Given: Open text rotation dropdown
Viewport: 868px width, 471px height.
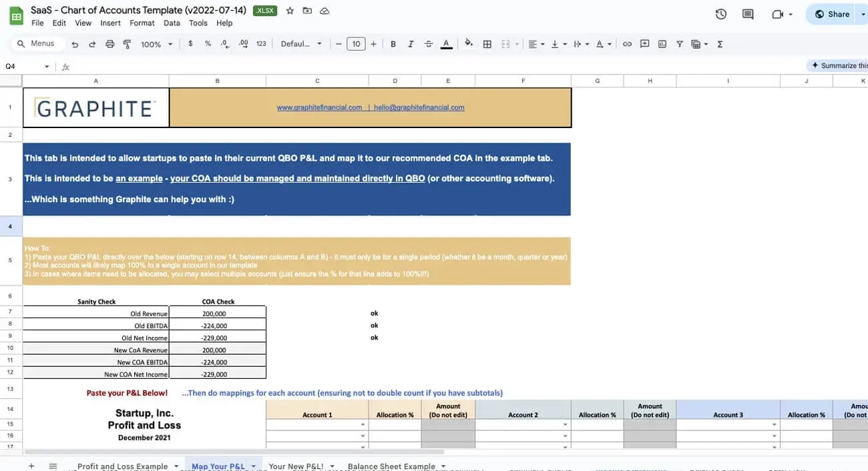Looking at the screenshot, I should pyautogui.click(x=604, y=44).
